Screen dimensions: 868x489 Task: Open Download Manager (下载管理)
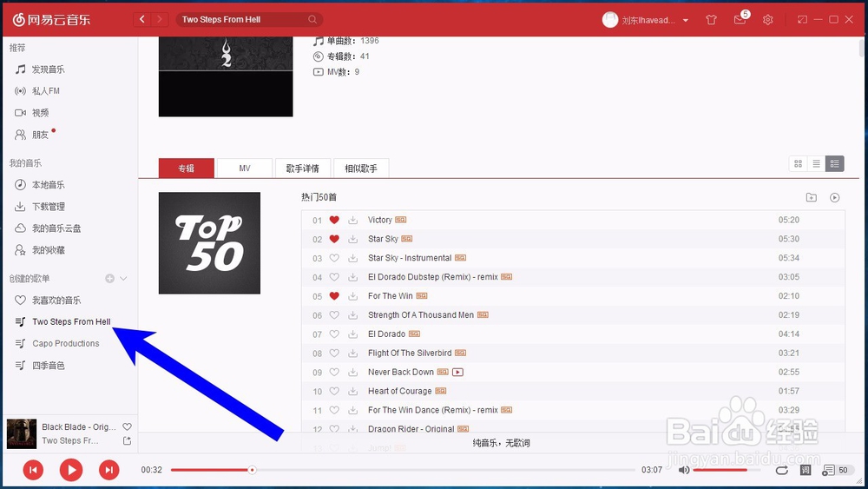click(x=48, y=207)
